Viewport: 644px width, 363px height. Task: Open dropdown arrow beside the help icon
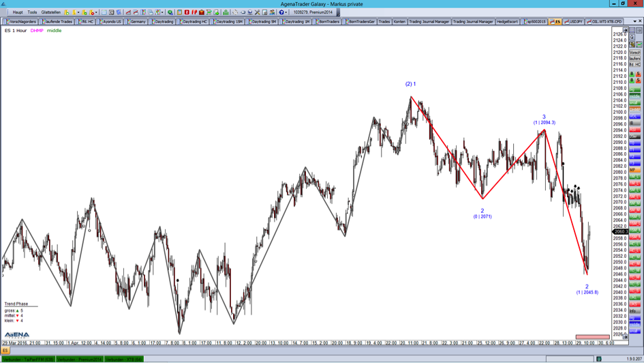286,12
